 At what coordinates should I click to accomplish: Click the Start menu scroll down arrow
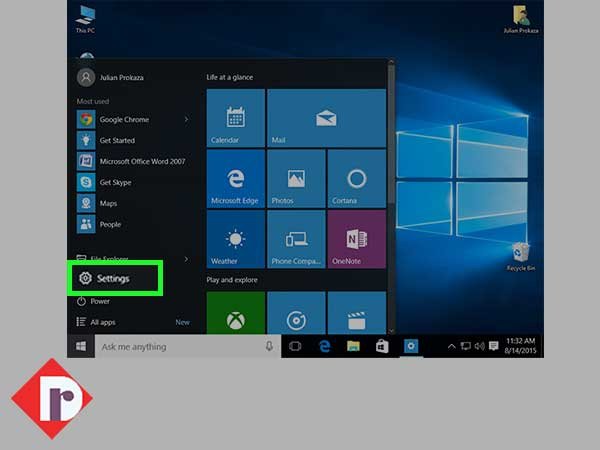(391, 331)
